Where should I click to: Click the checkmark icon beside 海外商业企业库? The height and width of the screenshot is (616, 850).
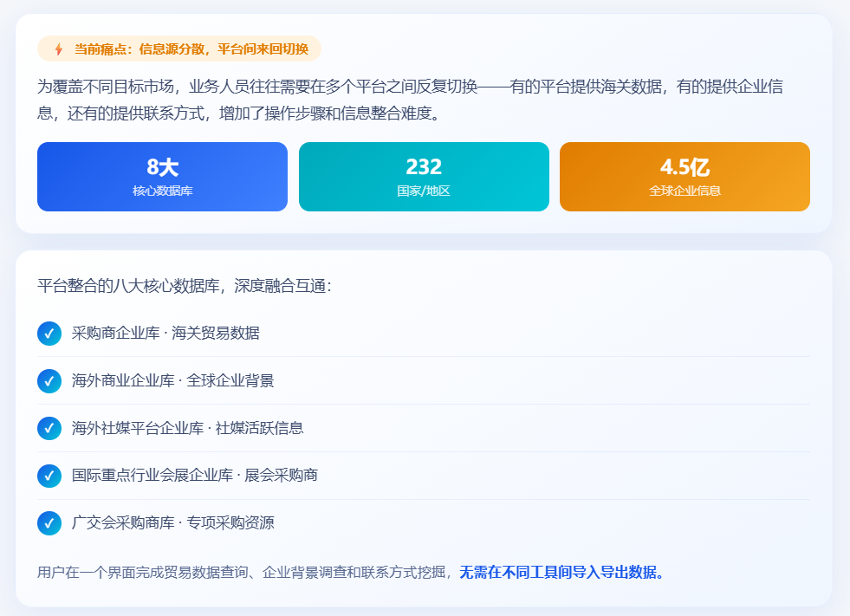click(49, 381)
